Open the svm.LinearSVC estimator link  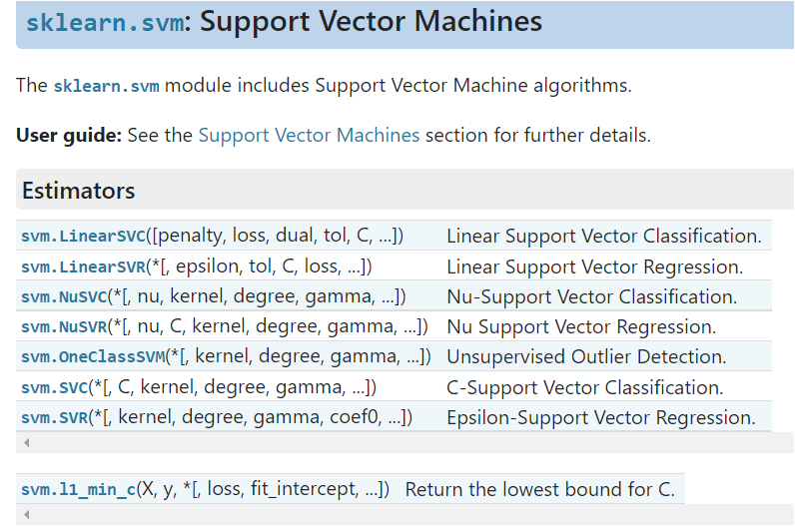(83, 237)
